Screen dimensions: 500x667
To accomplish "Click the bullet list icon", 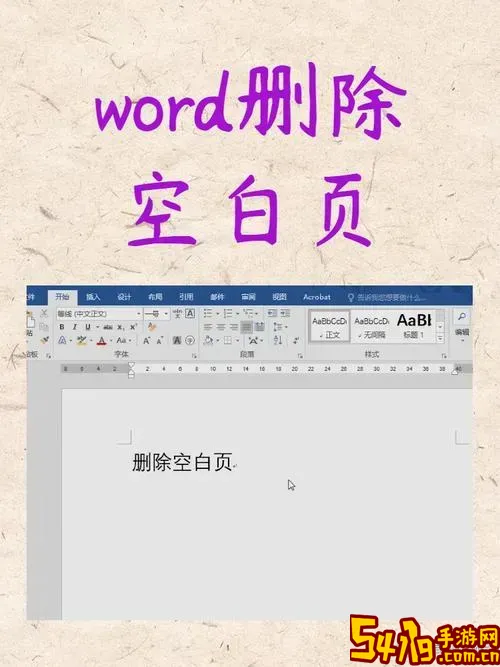I will point(208,314).
